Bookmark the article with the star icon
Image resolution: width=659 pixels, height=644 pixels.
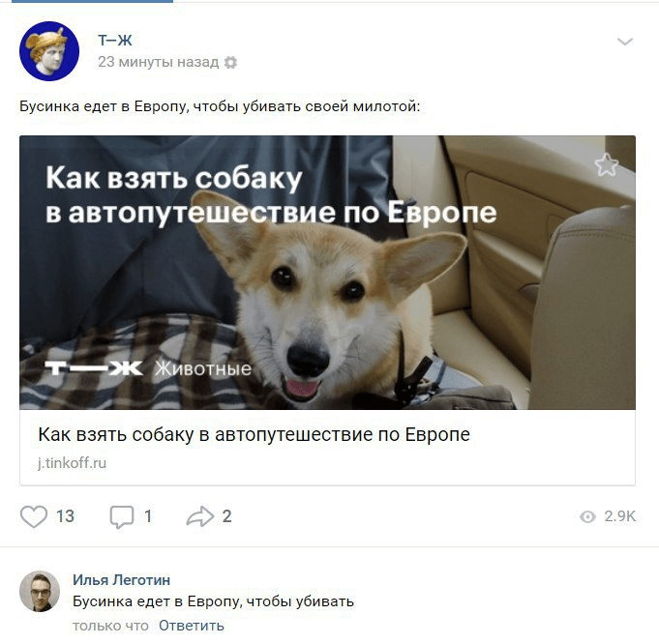pyautogui.click(x=607, y=164)
